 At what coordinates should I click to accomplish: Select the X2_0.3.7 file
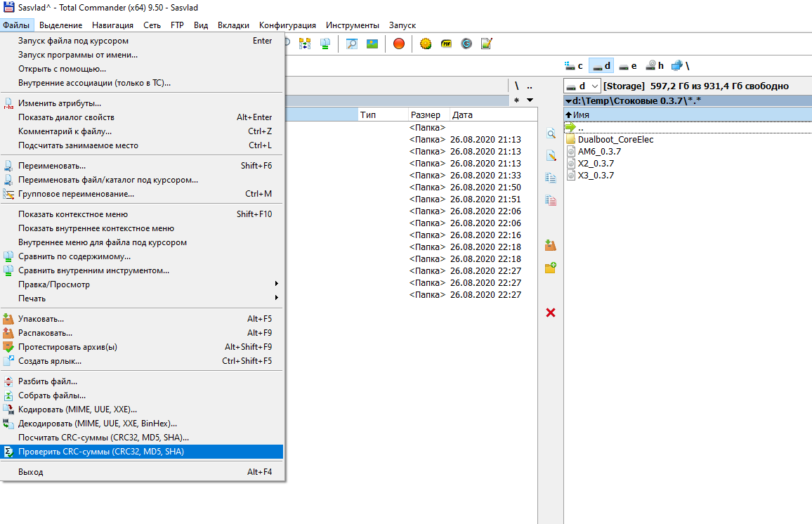tap(596, 163)
